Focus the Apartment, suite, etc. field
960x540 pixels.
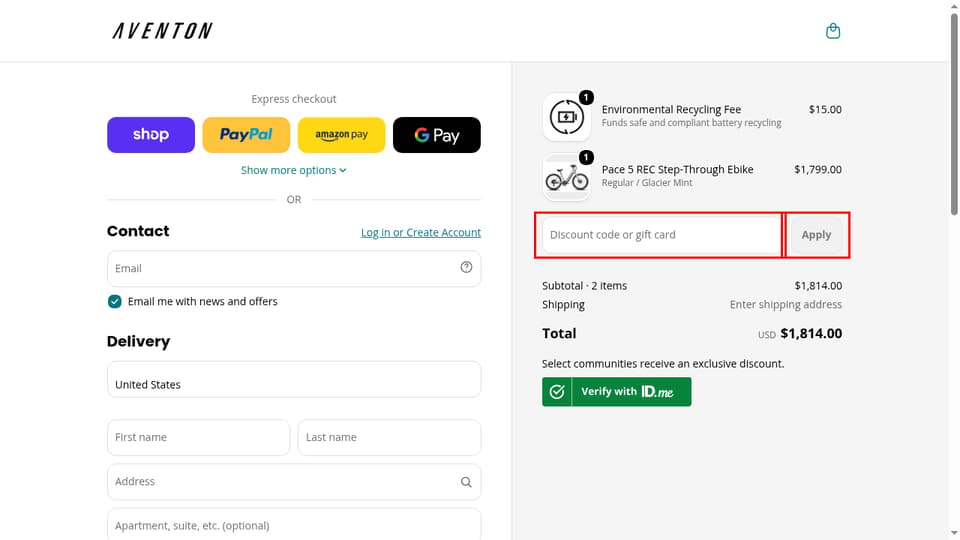point(294,524)
